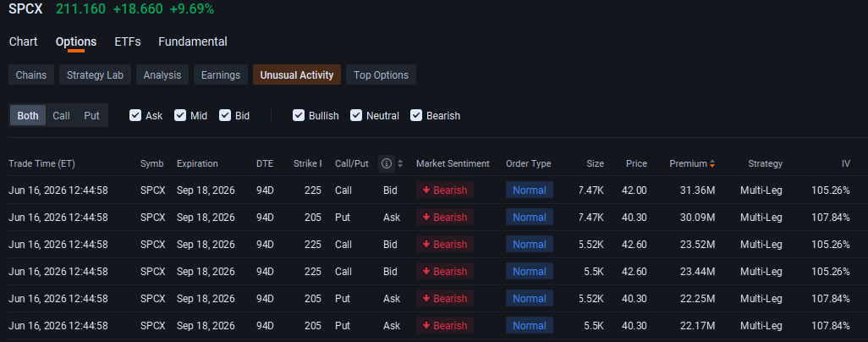Open the ETFs tab
Image resolution: width=868 pixels, height=342 pixels.
coord(127,41)
